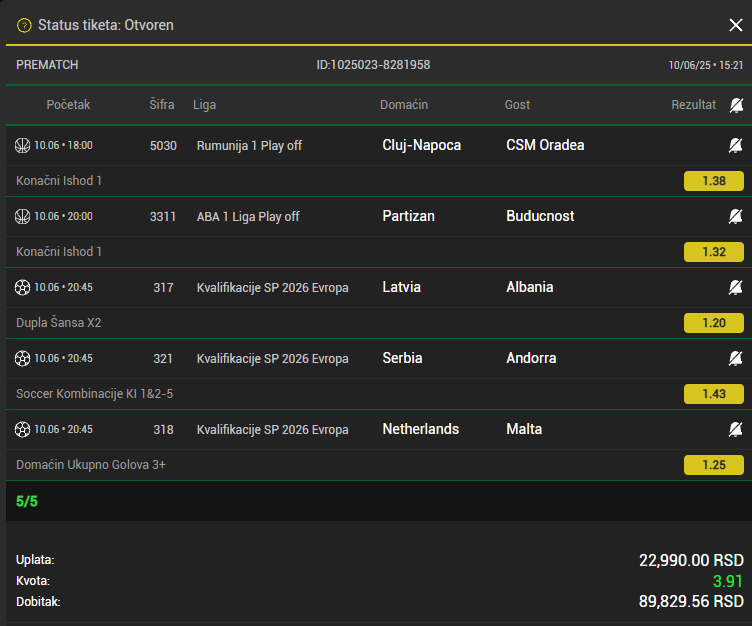Screen dimensions: 752x626
Task: Click the ticket ID number
Action: (373, 65)
